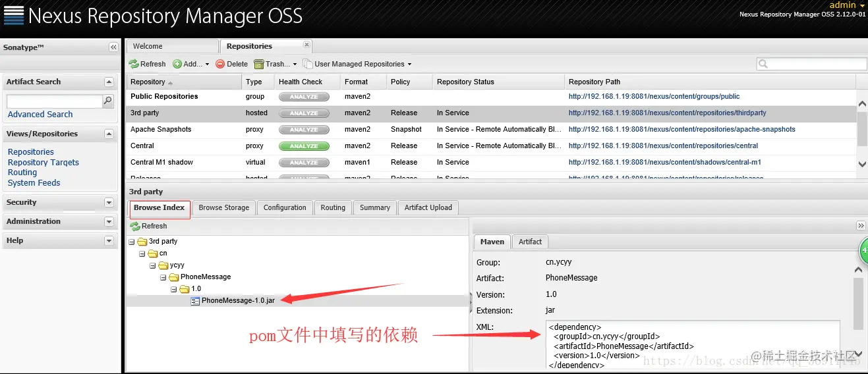Open the Repositories sidebar link

31,152
